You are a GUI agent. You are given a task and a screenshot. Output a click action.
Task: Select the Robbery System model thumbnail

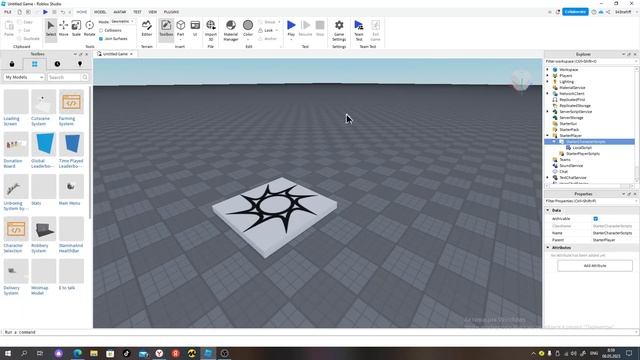click(43, 229)
